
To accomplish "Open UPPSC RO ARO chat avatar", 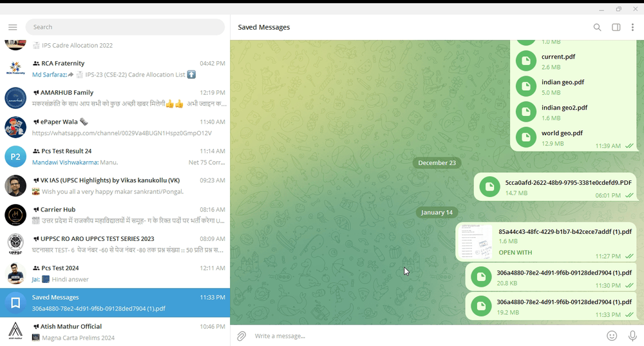I will 15,244.
